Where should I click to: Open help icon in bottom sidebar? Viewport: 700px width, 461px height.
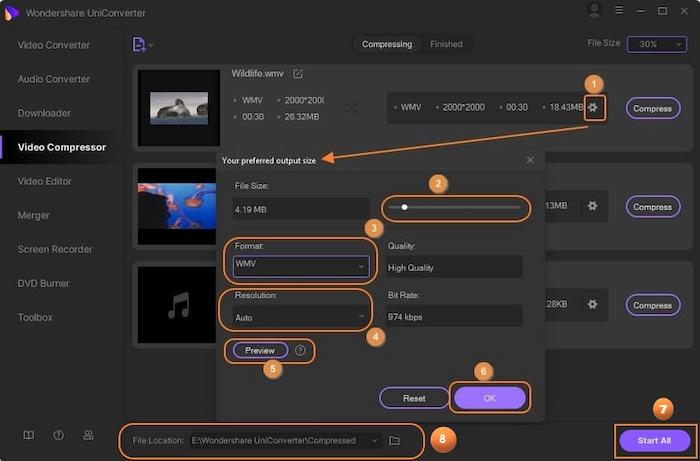(x=58, y=435)
